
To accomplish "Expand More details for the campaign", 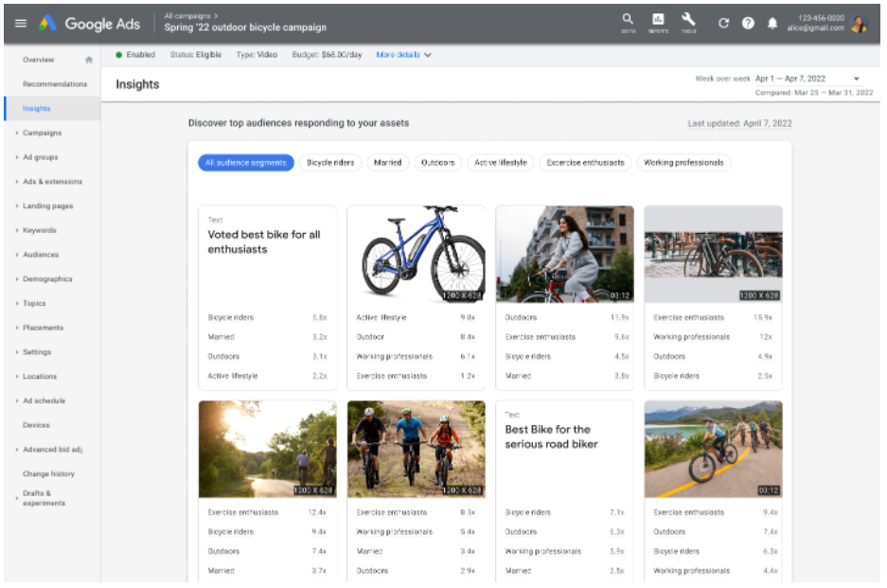I will click(x=399, y=54).
